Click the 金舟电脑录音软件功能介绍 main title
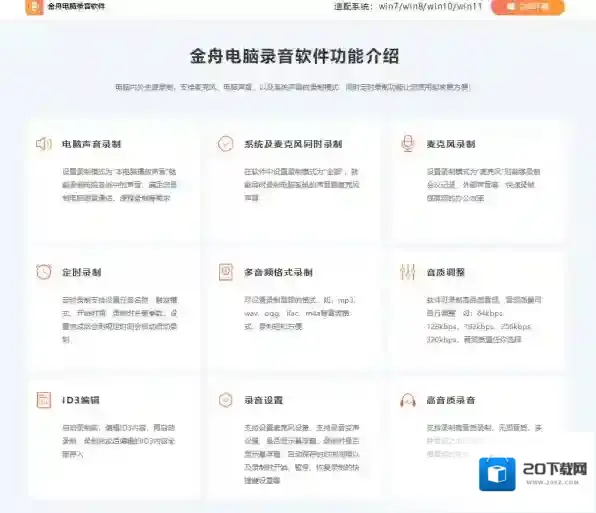Screen dimensions: 596x513 pyautogui.click(x=295, y=56)
